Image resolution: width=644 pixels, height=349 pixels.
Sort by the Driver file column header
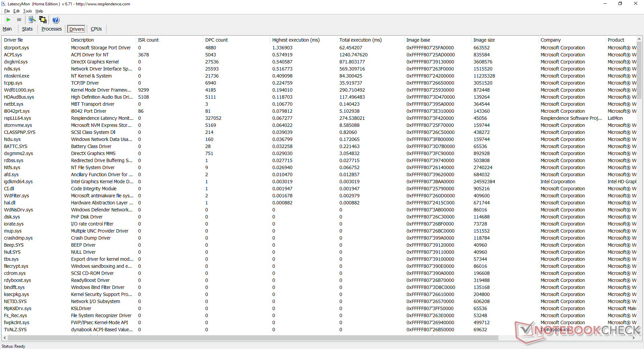tap(35, 40)
